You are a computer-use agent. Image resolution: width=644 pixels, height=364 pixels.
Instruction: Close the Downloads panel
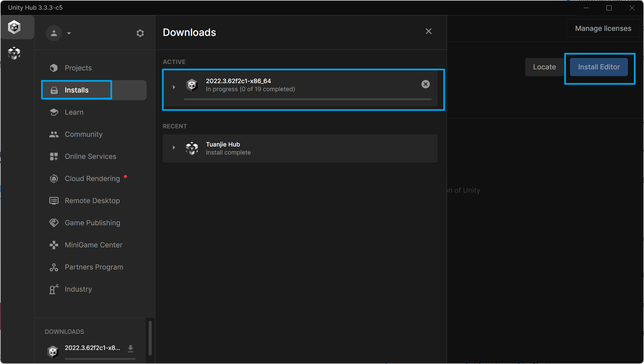pyautogui.click(x=428, y=32)
